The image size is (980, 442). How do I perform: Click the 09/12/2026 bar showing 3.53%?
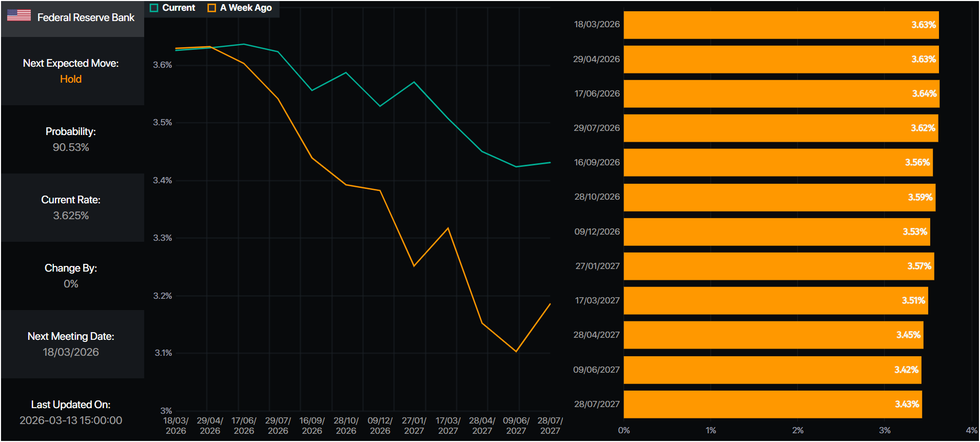776,232
